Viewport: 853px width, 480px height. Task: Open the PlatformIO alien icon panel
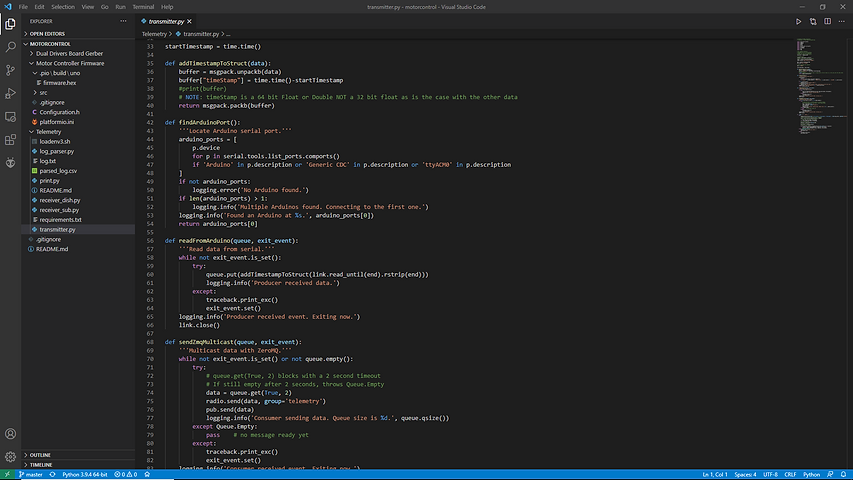click(10, 162)
